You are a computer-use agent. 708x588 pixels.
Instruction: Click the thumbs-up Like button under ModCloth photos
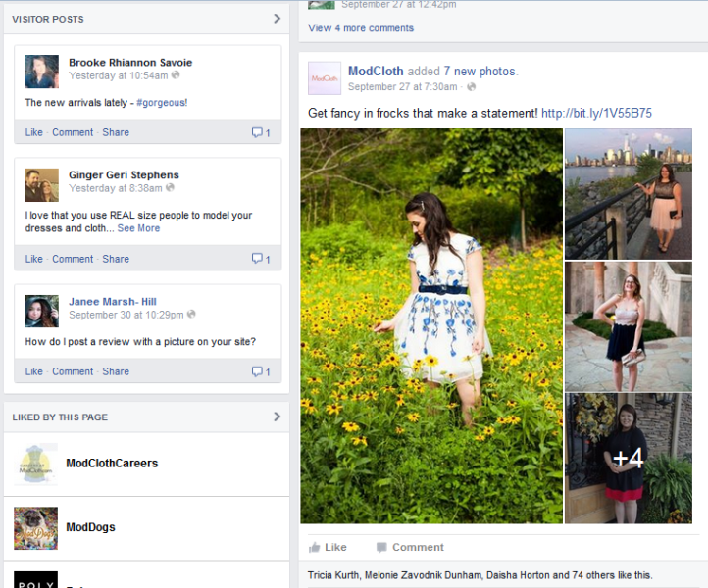click(x=328, y=548)
